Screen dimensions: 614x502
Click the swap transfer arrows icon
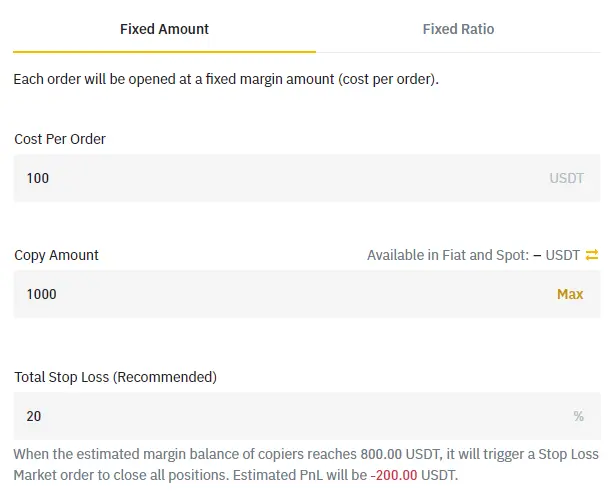click(x=592, y=255)
